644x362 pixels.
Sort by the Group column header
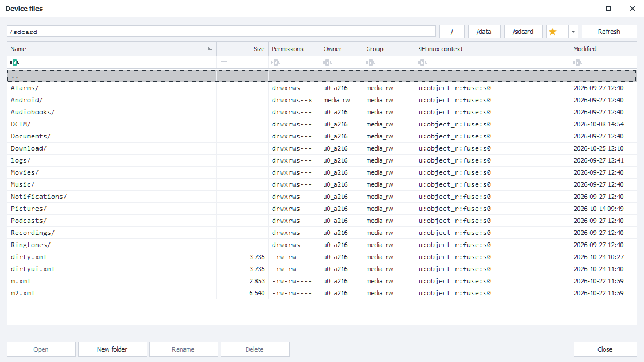click(x=389, y=49)
